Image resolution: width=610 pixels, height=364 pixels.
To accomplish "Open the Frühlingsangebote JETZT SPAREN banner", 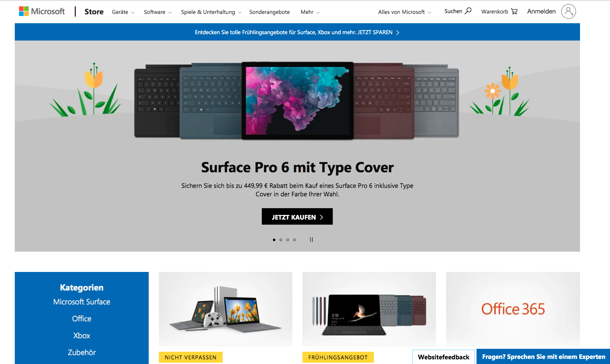I will pyautogui.click(x=297, y=32).
